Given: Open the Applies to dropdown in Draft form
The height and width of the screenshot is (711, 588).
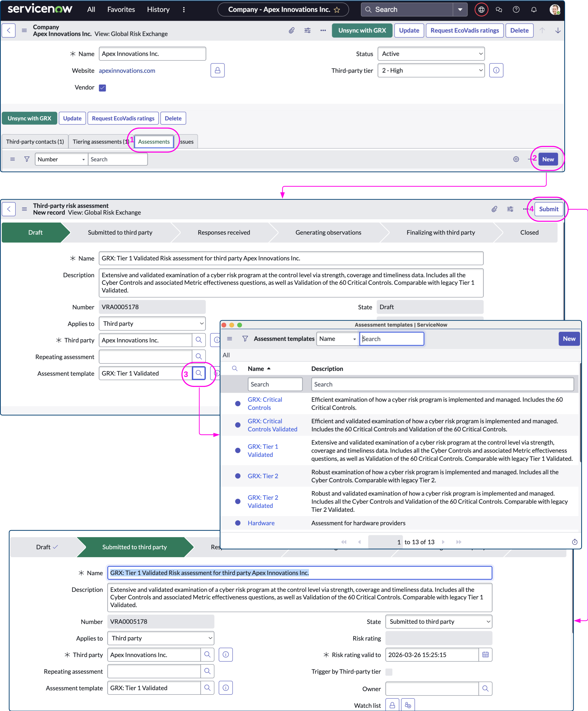Looking at the screenshot, I should (152, 323).
